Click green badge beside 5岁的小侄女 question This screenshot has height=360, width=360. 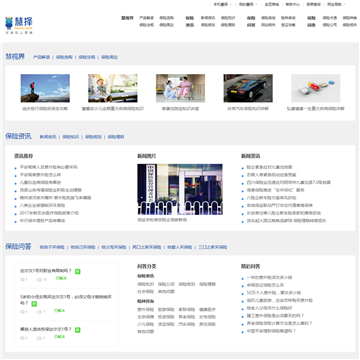[34, 304]
